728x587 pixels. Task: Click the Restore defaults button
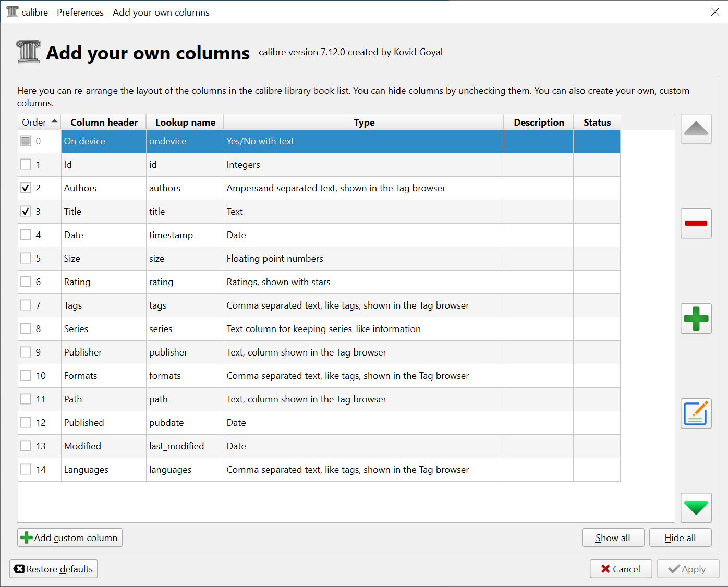[54, 569]
